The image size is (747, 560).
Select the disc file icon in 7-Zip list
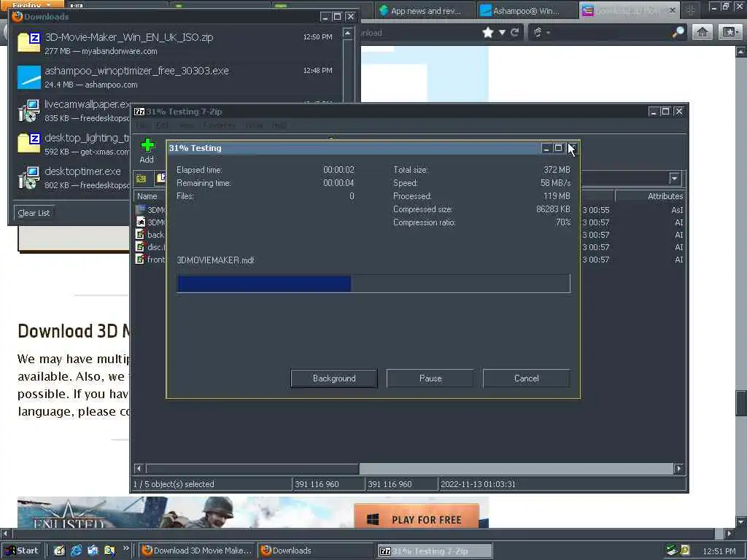coord(141,246)
